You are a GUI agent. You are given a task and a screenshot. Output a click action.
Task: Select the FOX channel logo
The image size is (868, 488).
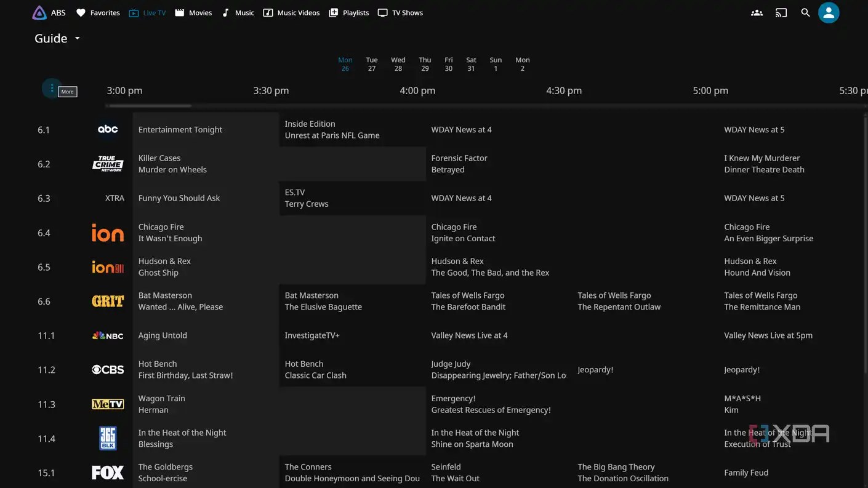click(x=108, y=473)
